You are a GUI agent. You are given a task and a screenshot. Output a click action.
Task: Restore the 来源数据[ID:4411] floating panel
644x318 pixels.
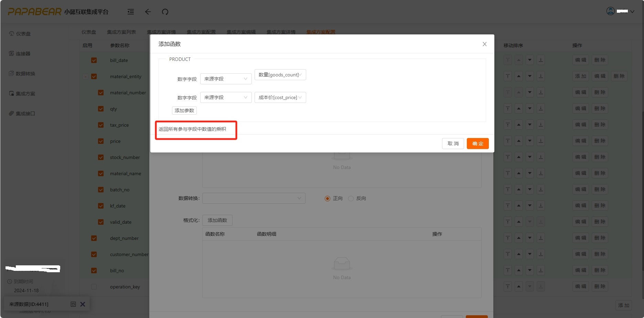[x=73, y=304]
